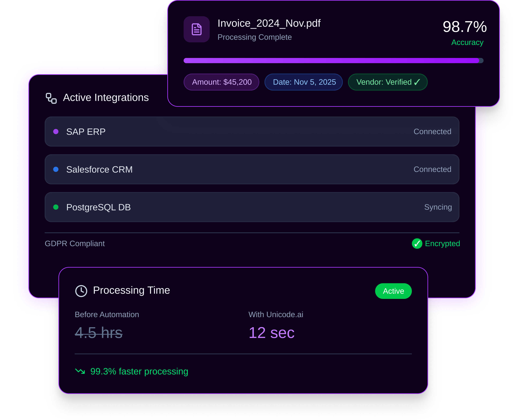Click the green Encrypted checkmark icon

click(x=417, y=244)
